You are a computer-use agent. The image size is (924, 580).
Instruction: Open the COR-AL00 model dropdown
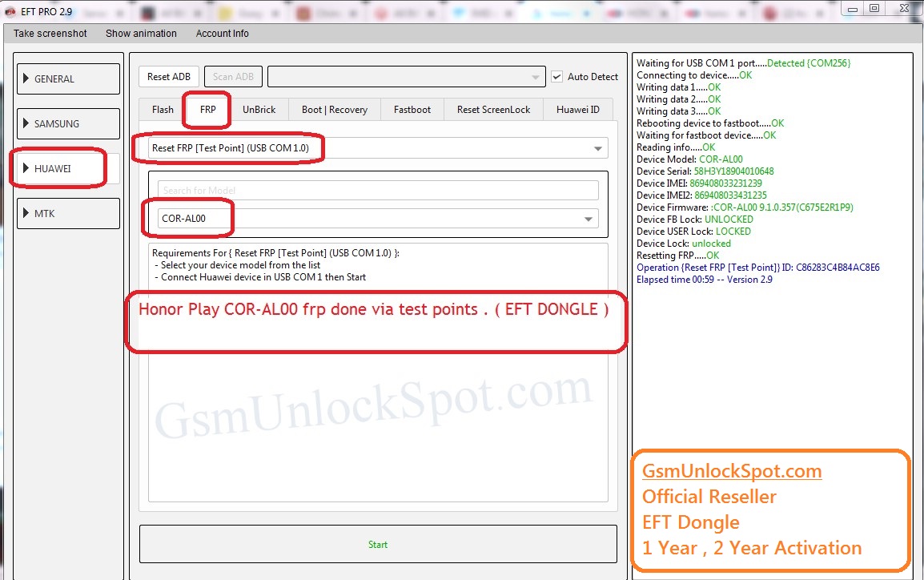pos(378,218)
